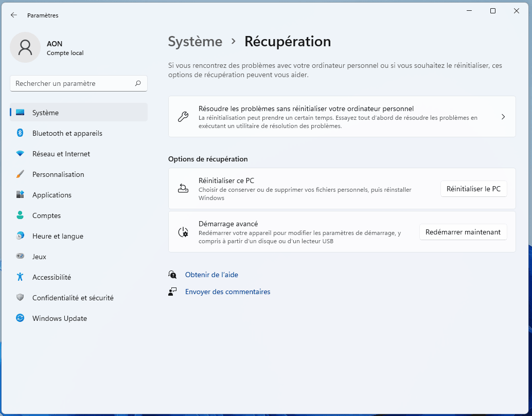Click the Compte local label
The image size is (532, 416).
65,53
